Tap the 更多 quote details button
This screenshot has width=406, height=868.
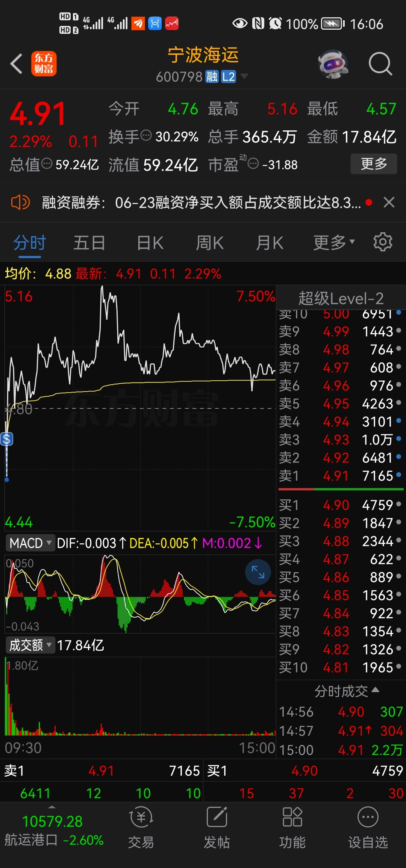coord(374,164)
